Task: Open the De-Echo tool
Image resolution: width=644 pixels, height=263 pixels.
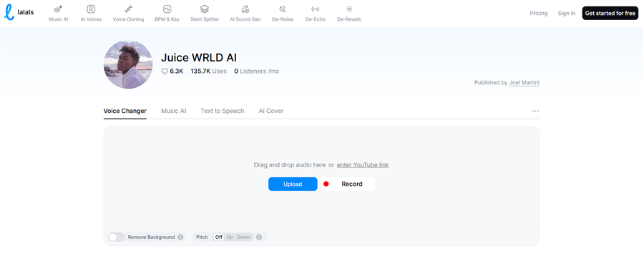Action: coord(315,14)
